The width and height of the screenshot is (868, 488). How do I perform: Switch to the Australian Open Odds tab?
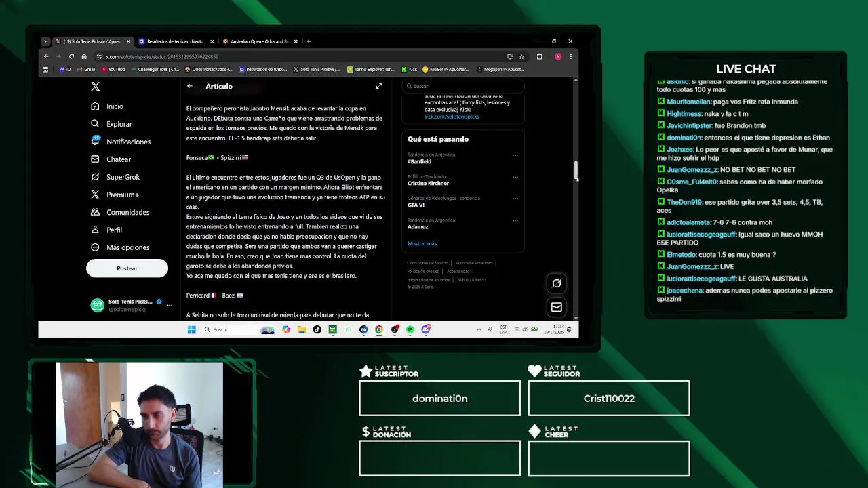(x=260, y=41)
